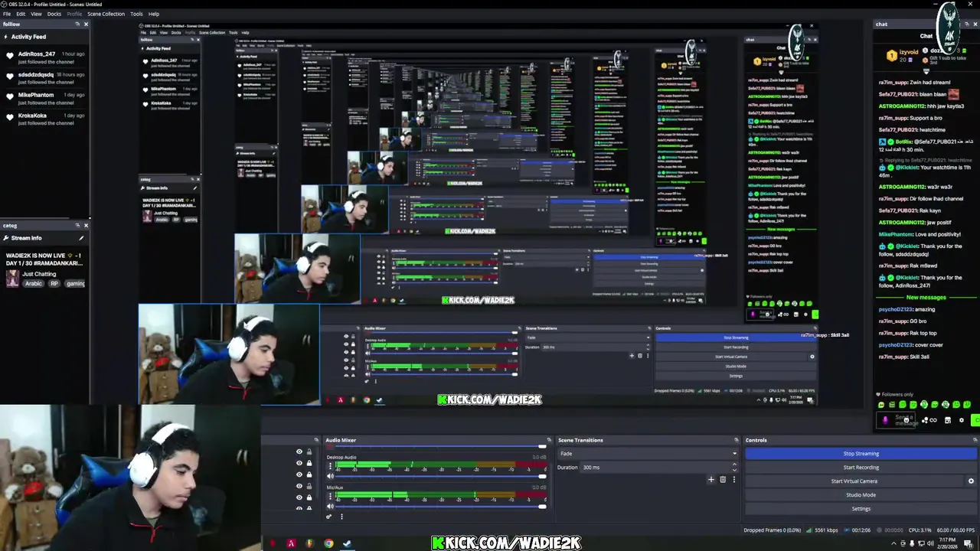Toggle Studio Mode

coord(861,495)
